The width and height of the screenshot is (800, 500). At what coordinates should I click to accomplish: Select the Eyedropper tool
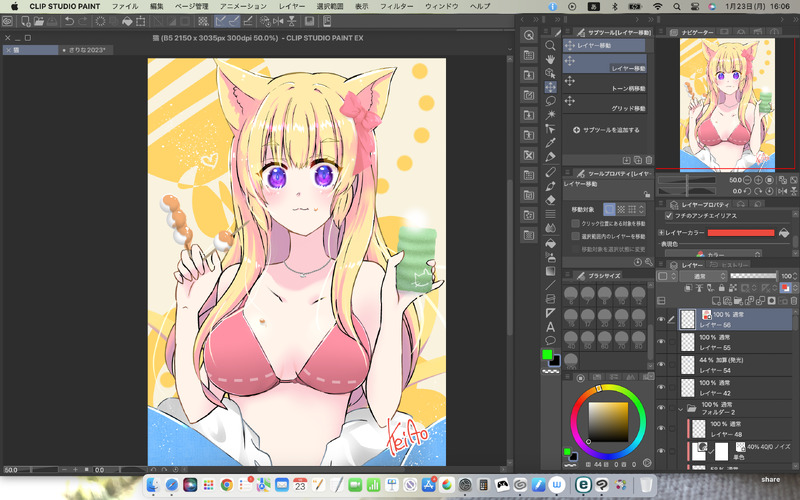[550, 143]
